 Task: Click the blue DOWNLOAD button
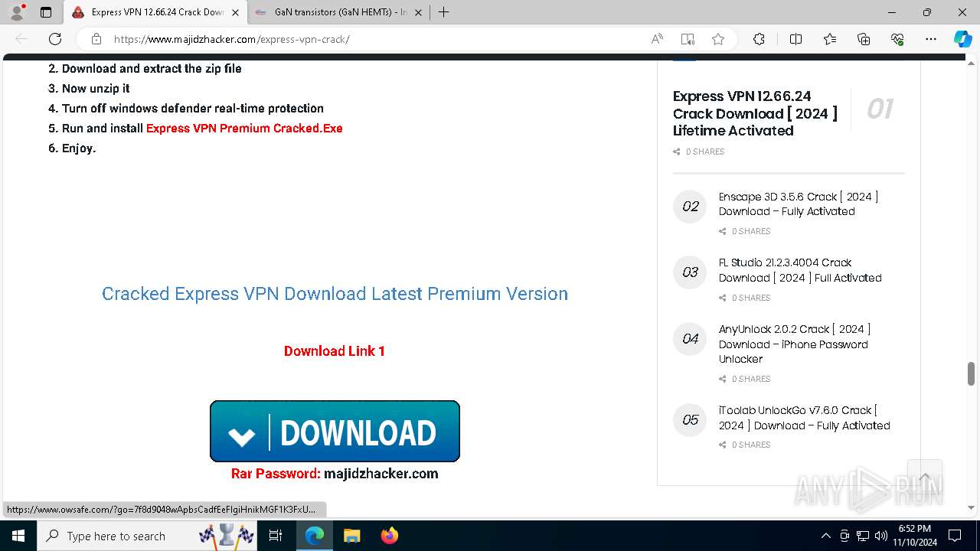pyautogui.click(x=335, y=431)
